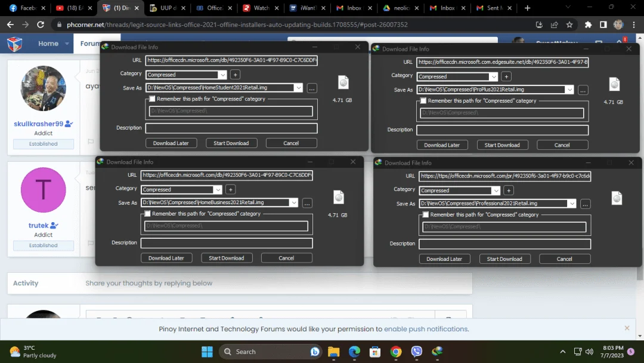Click URL field in Professional2021Retail dialog
Screen dimensions: 644x363
tap(505, 176)
